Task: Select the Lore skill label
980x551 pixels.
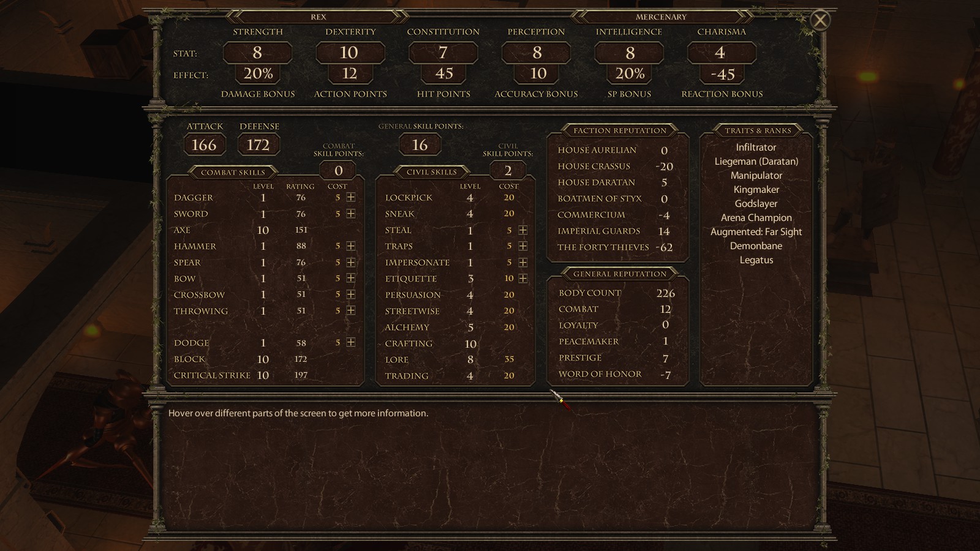Action: pyautogui.click(x=396, y=359)
